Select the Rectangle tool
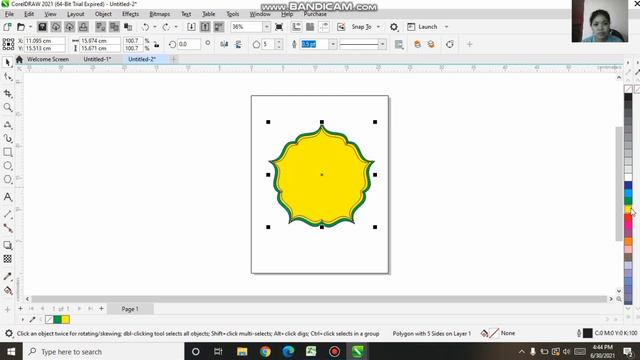640x360 pixels. pos(7,152)
